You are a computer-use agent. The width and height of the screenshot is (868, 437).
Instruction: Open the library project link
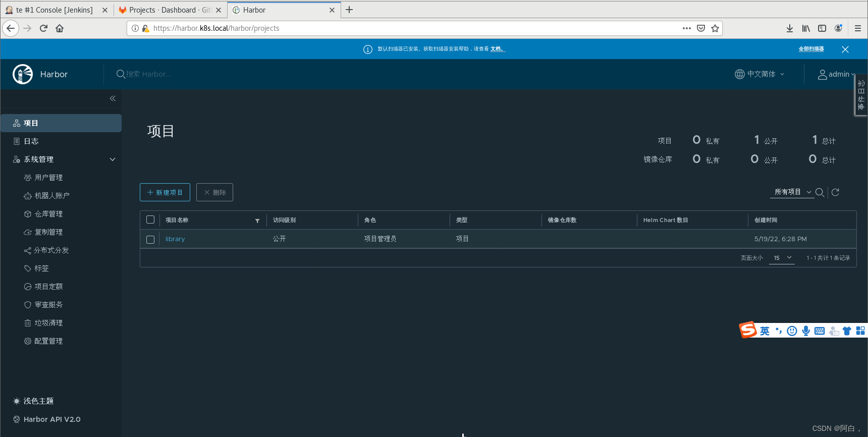coord(175,239)
